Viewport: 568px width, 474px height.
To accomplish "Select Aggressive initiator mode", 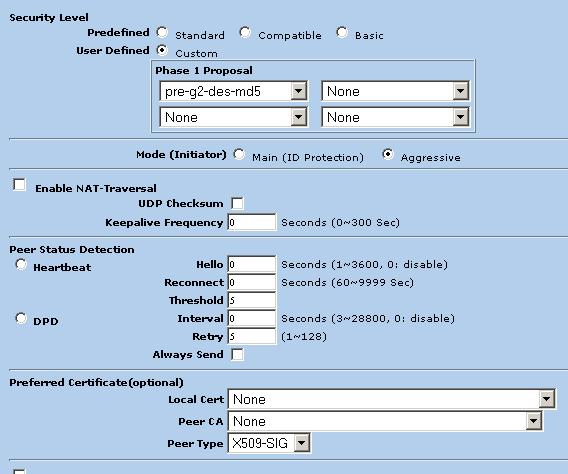I will [x=388, y=155].
